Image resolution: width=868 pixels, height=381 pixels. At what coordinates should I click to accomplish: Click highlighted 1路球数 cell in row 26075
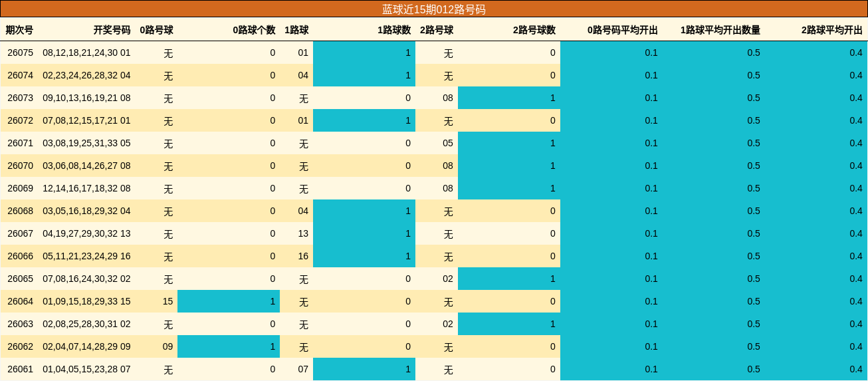pos(364,53)
